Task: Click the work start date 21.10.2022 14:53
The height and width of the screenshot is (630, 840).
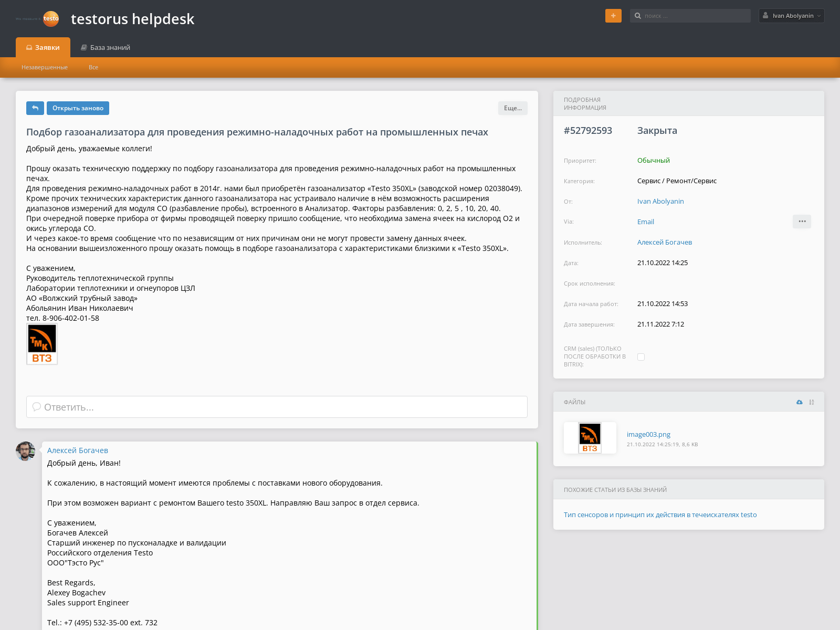Action: 663,303
